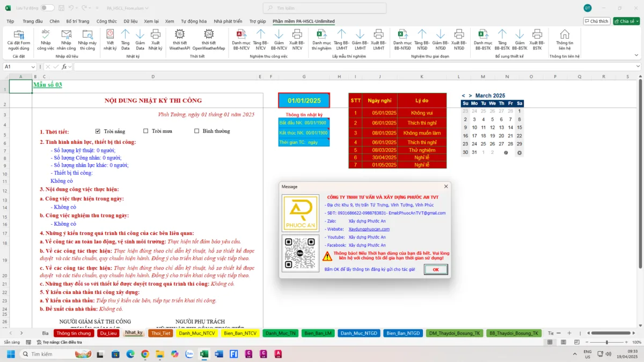This screenshot has width=644, height=362.
Task: Click OK in the Message dialog
Action: click(435, 270)
